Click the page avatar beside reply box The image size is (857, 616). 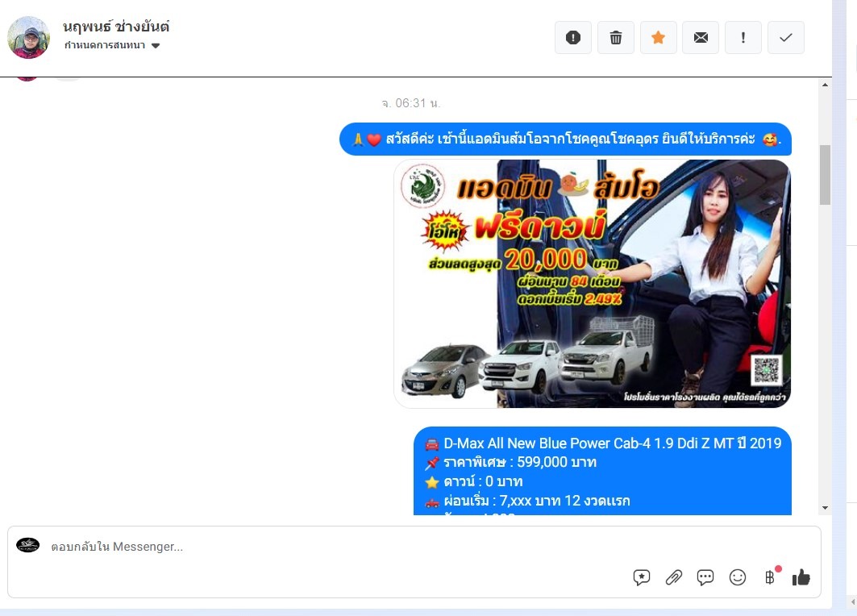pos(28,545)
